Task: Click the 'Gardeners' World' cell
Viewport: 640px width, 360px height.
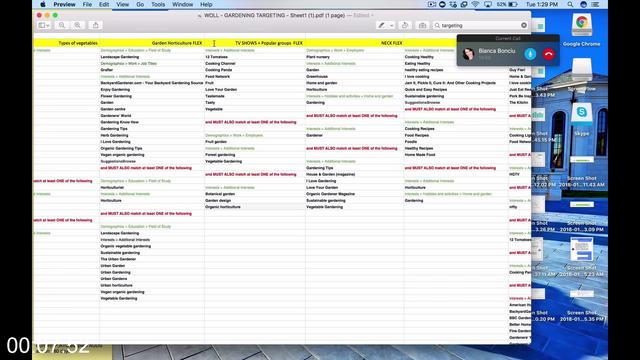Action: click(x=116, y=116)
